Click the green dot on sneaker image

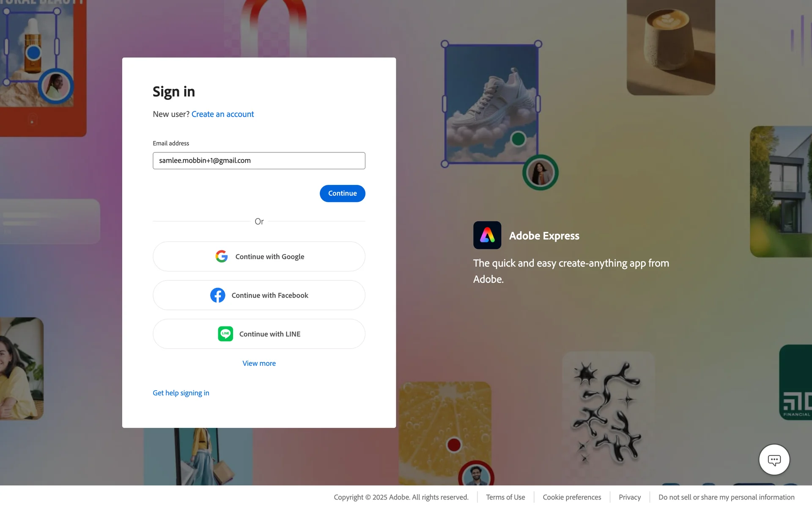[518, 138]
